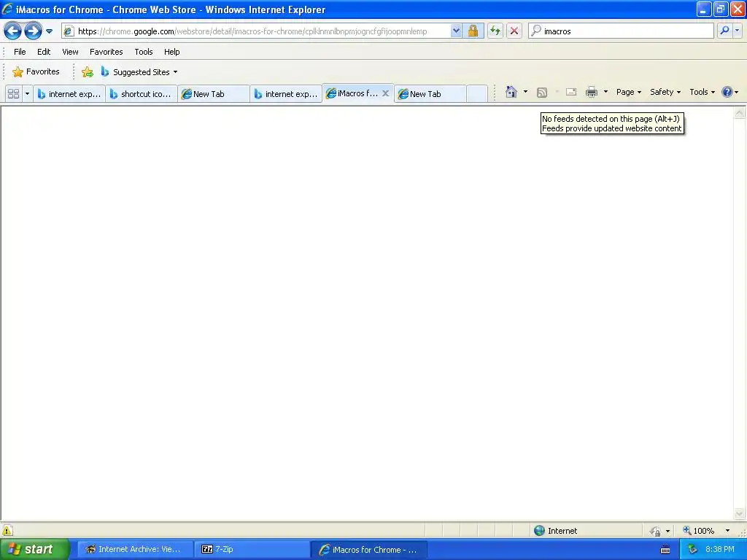Switch to the first New Tab tab
Screen dimensions: 747x560
pos(214,94)
